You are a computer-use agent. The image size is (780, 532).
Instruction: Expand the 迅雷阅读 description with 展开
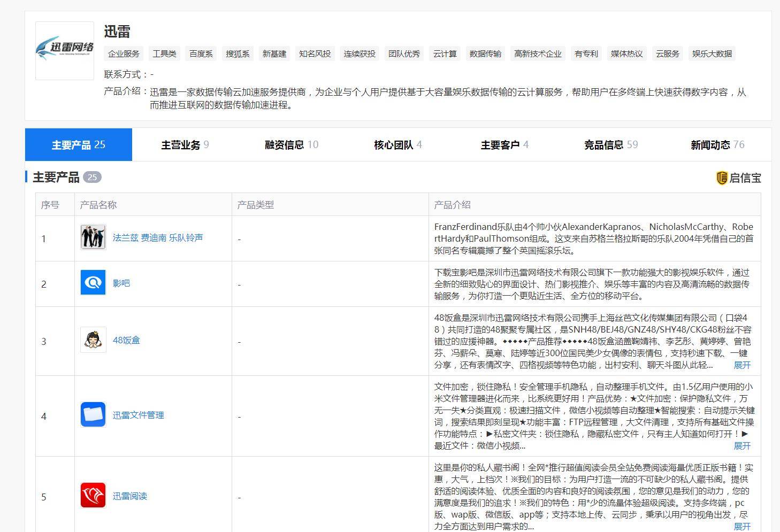pos(742,527)
